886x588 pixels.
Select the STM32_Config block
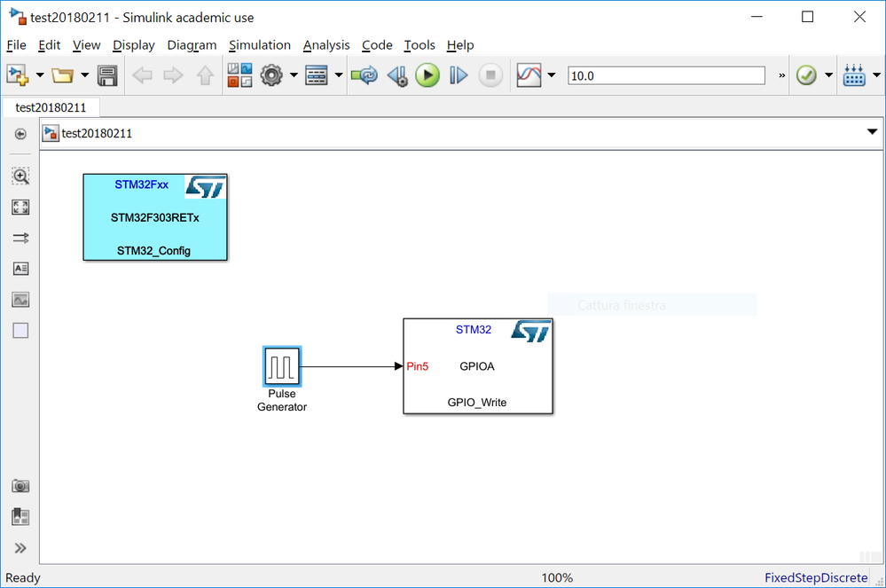click(155, 217)
